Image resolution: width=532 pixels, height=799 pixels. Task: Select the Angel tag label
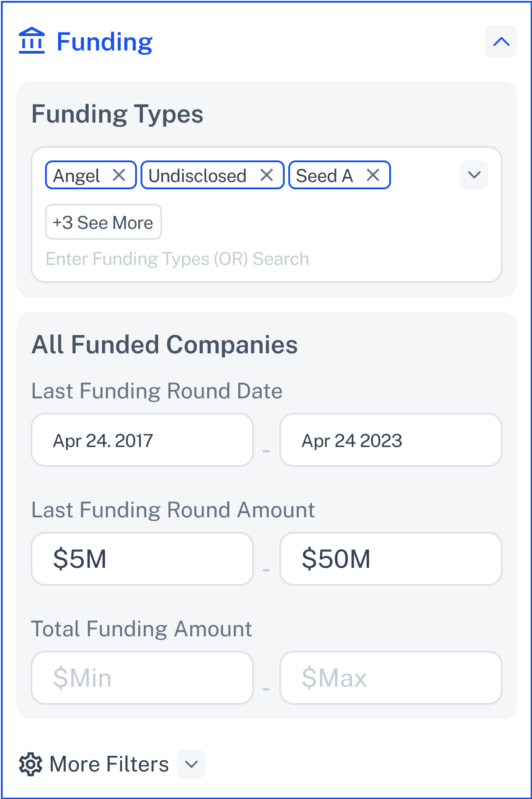coord(77,176)
